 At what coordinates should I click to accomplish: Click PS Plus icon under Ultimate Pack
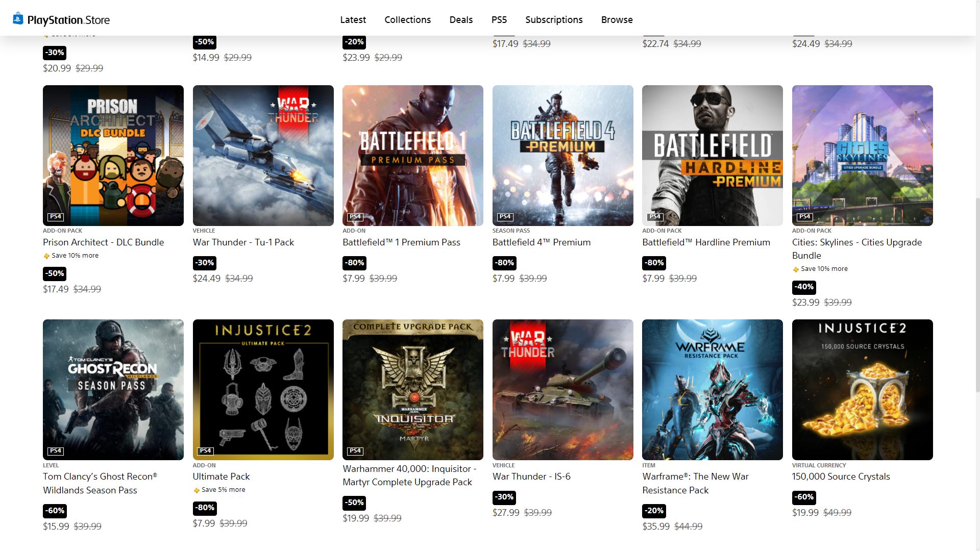[197, 490]
